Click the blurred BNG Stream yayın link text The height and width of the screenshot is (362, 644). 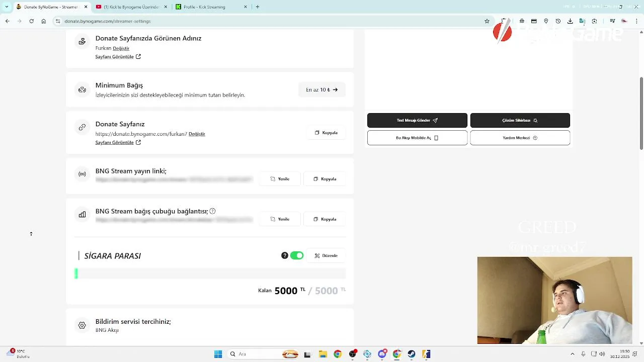point(174,179)
